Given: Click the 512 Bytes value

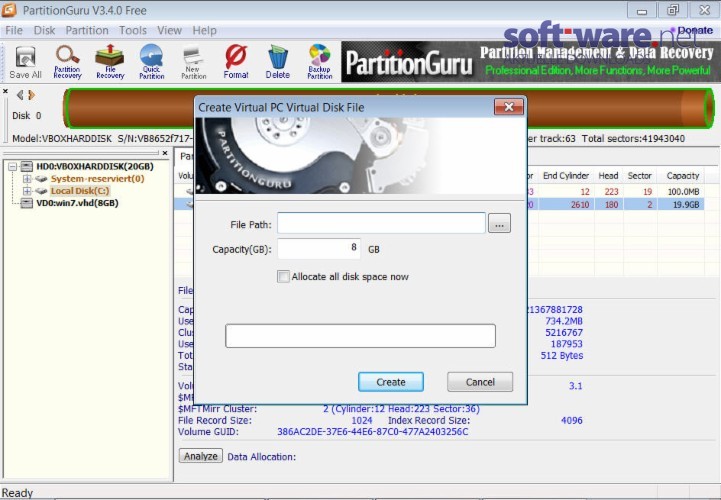Looking at the screenshot, I should (562, 356).
